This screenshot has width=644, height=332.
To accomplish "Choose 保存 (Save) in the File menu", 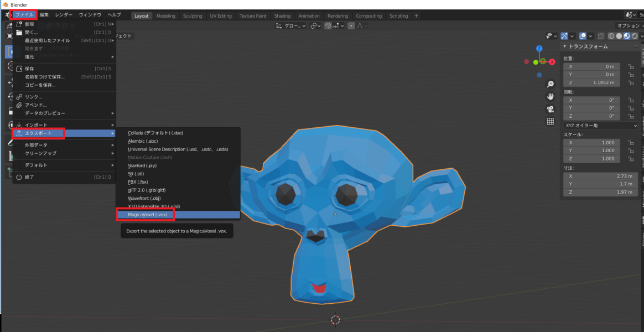I will pos(65,69).
